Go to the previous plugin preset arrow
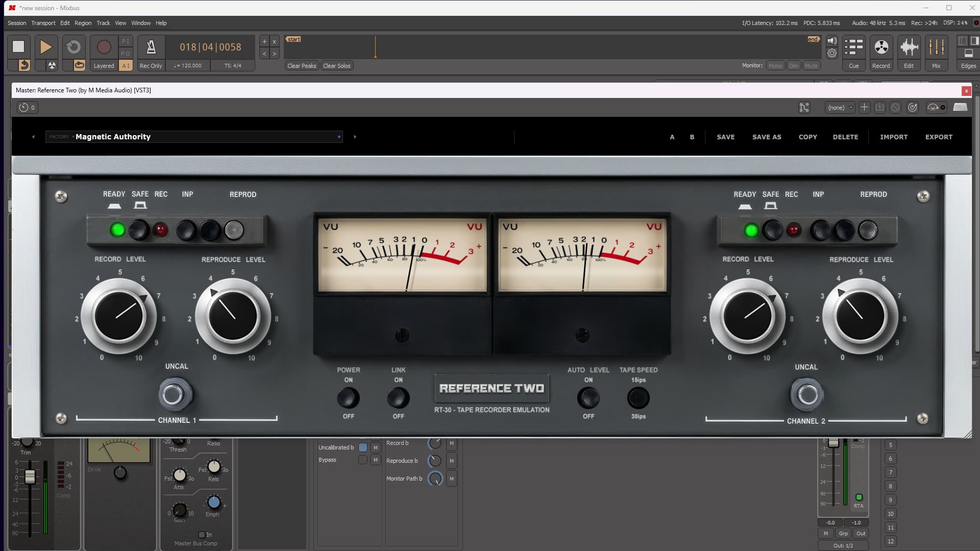The image size is (980, 551). pyautogui.click(x=33, y=137)
